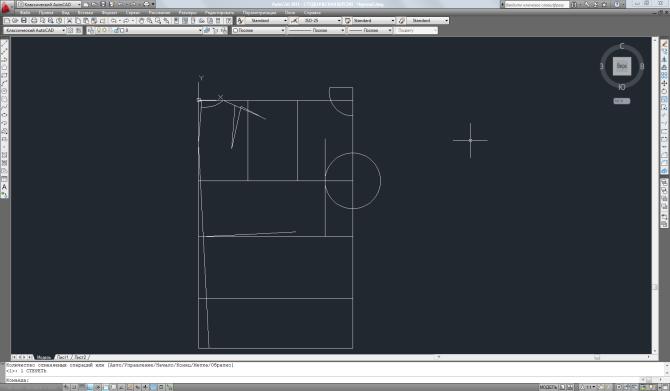Click the Plot printer icon in Standard toolbar
The image size is (670, 391).
(34, 21)
